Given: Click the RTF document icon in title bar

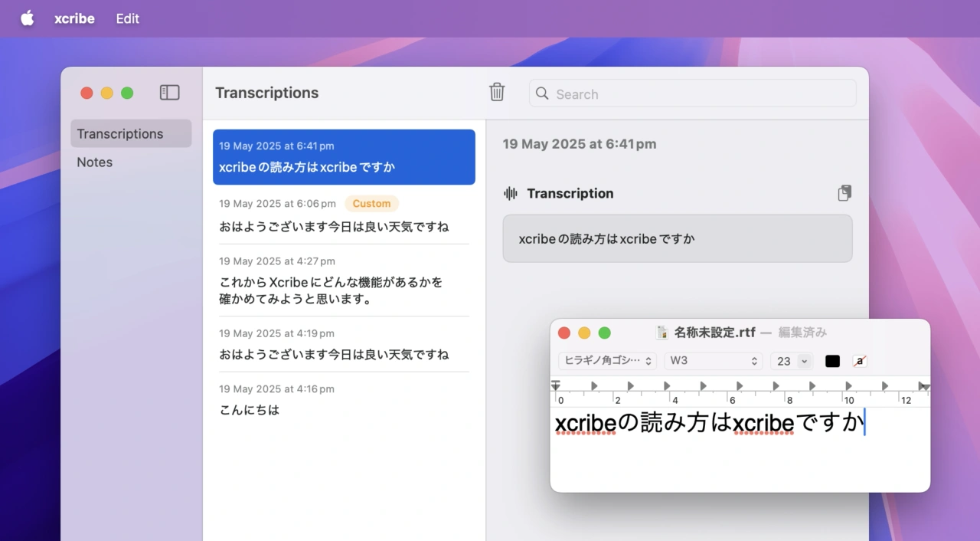Looking at the screenshot, I should [663, 333].
